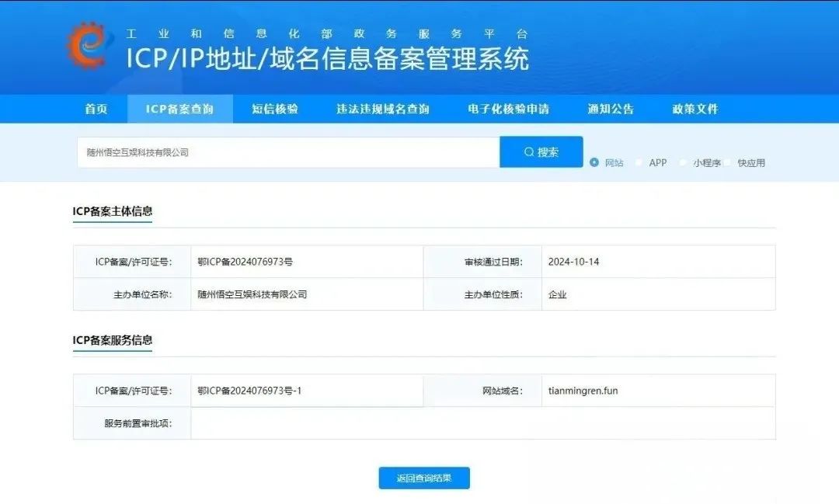Click the license number 鄂ICP备2024076973号-1
Screen dimensions: 839x504
point(249,391)
